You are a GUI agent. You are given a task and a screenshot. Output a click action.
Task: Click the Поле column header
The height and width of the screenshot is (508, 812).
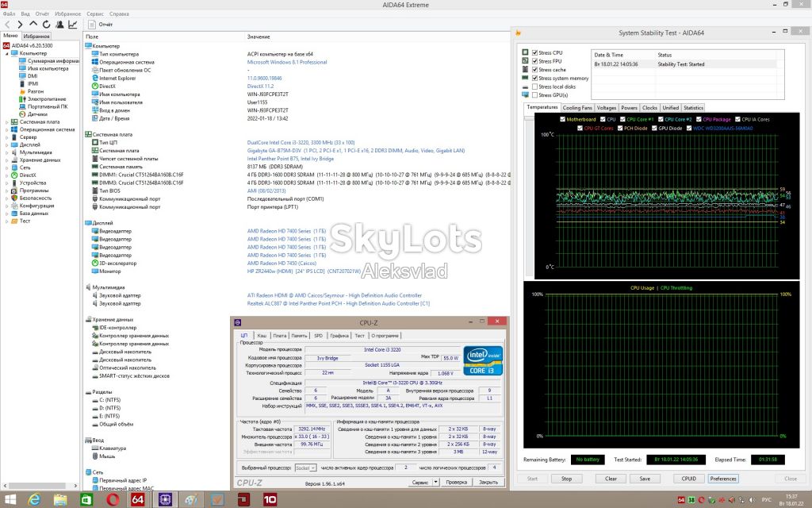[x=92, y=37]
